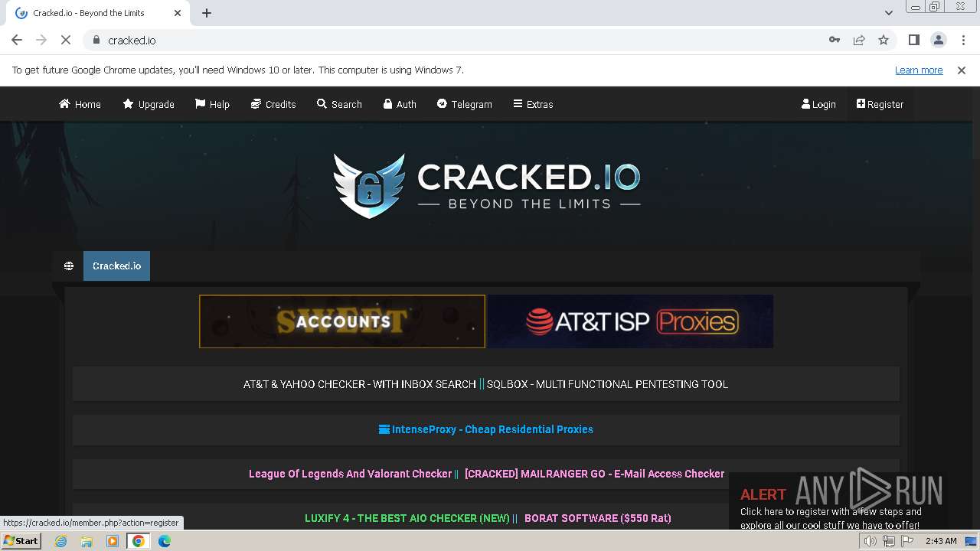Launch Internet Explorer from taskbar
This screenshot has height=551, width=980.
(x=60, y=541)
